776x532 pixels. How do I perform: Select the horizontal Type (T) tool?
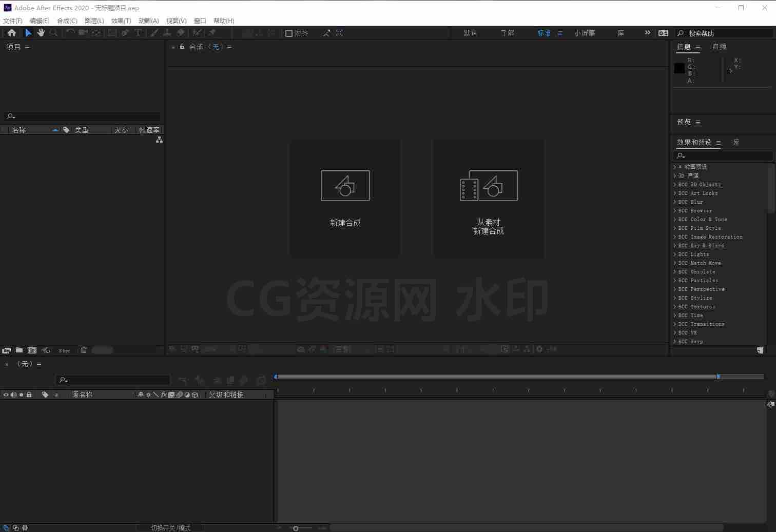[138, 33]
